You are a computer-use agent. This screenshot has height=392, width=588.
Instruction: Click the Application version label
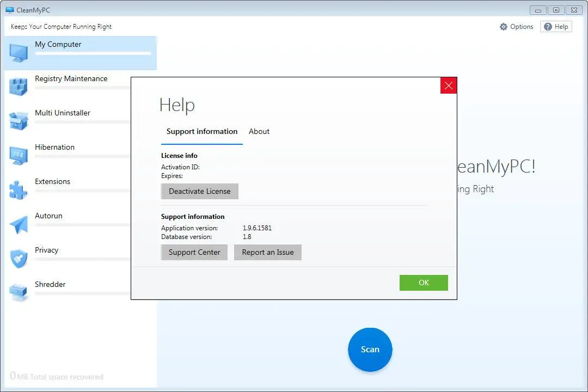[189, 228]
